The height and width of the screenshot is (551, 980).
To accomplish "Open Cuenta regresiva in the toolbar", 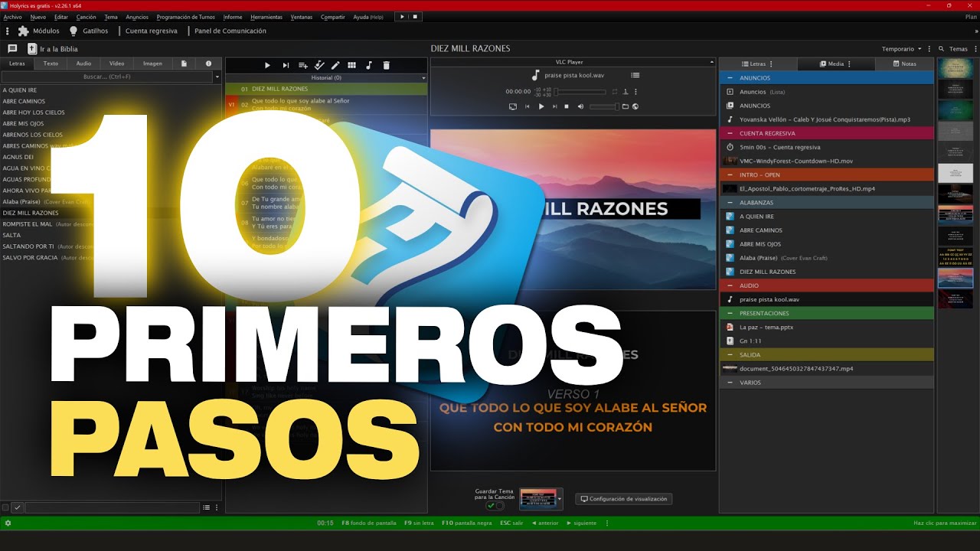I will [151, 31].
